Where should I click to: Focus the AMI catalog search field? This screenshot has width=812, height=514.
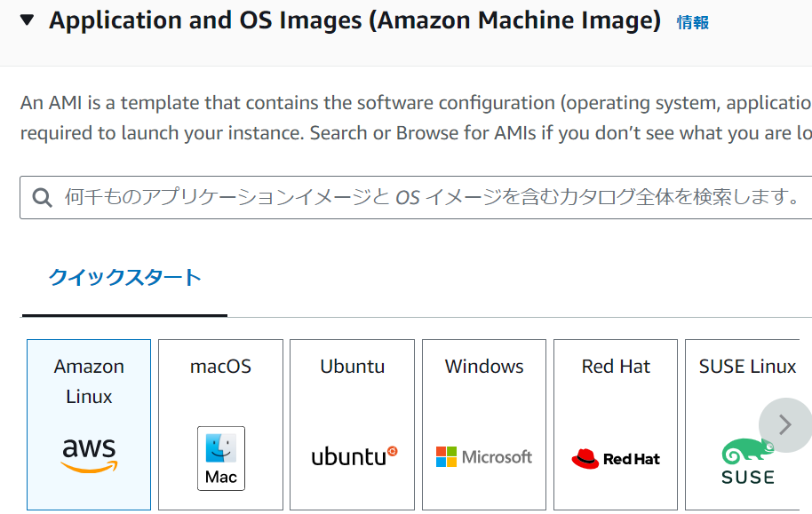click(426, 197)
